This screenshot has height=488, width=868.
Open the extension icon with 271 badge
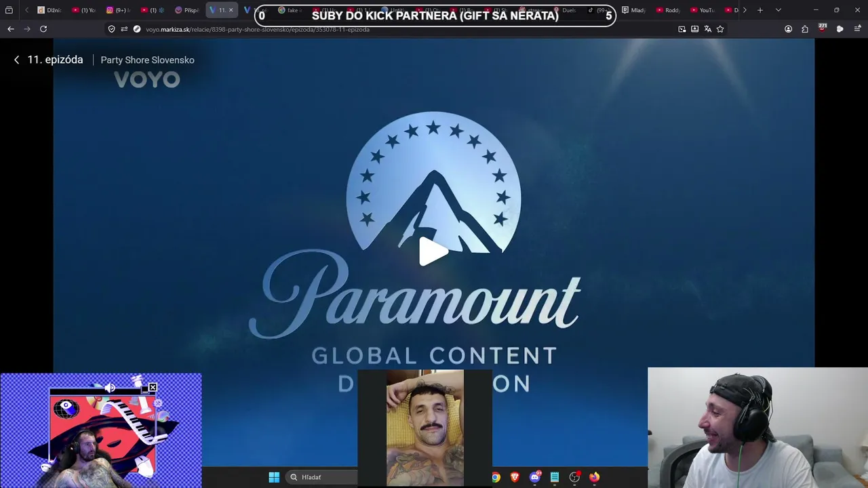tap(823, 28)
